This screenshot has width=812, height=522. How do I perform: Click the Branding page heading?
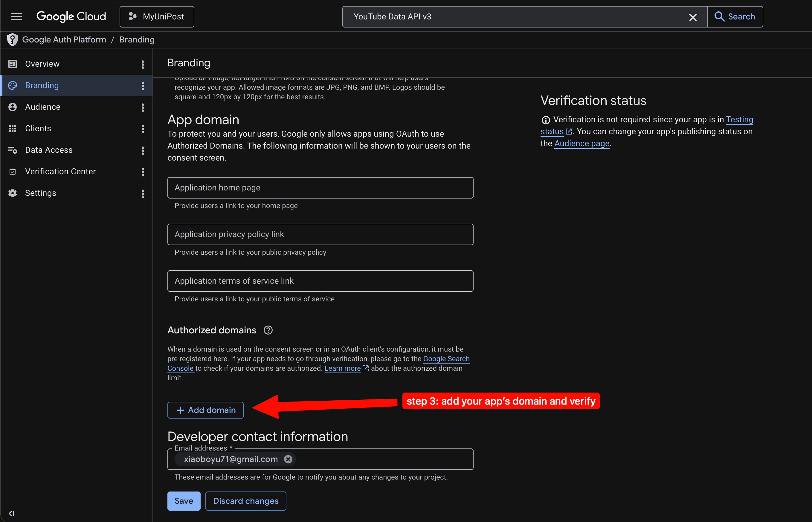(x=189, y=63)
